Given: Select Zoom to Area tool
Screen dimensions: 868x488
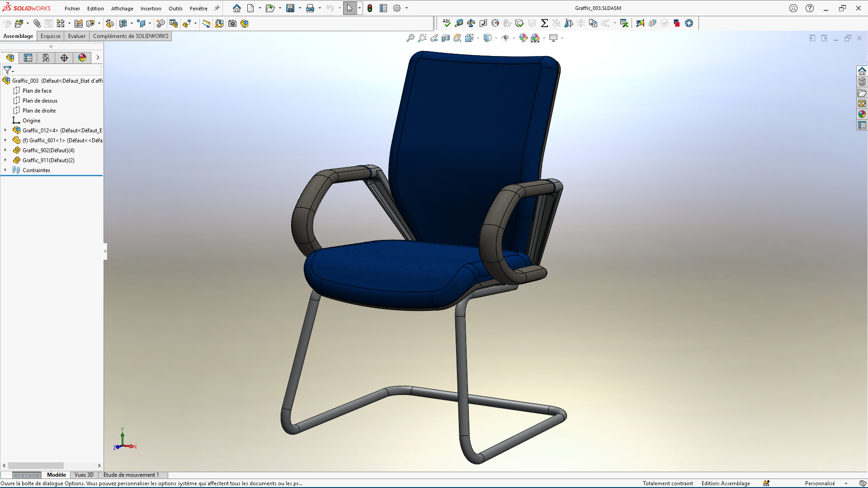Looking at the screenshot, I should [x=422, y=38].
